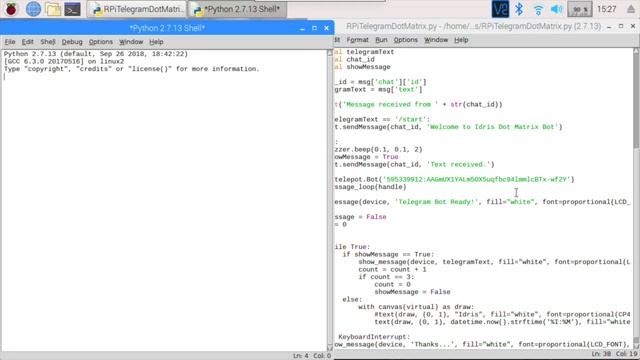Screen dimensions: 640x360
Task: Open Help menu in editor window
Action: click(x=461, y=40)
